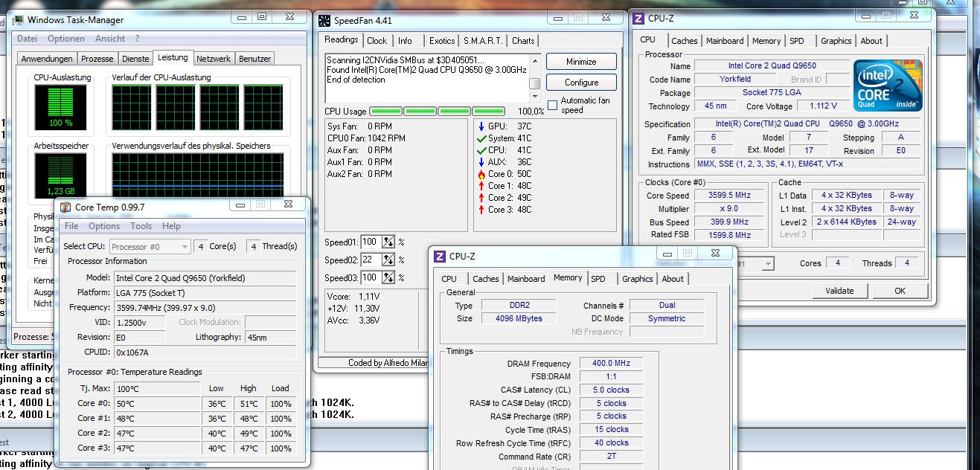Click the Speed02 spinner arrows

pyautogui.click(x=388, y=260)
